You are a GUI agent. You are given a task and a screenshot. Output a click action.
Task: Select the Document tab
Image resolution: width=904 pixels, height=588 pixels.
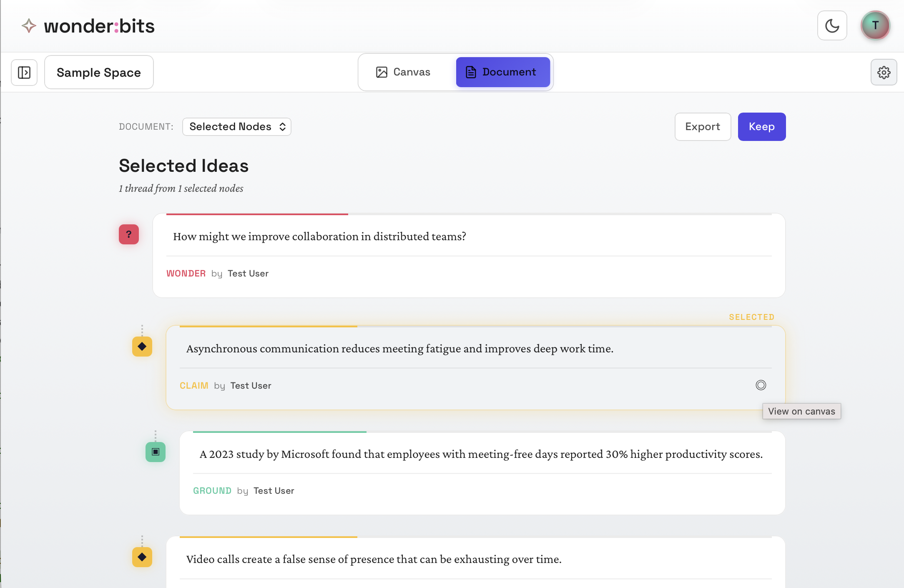click(x=502, y=72)
